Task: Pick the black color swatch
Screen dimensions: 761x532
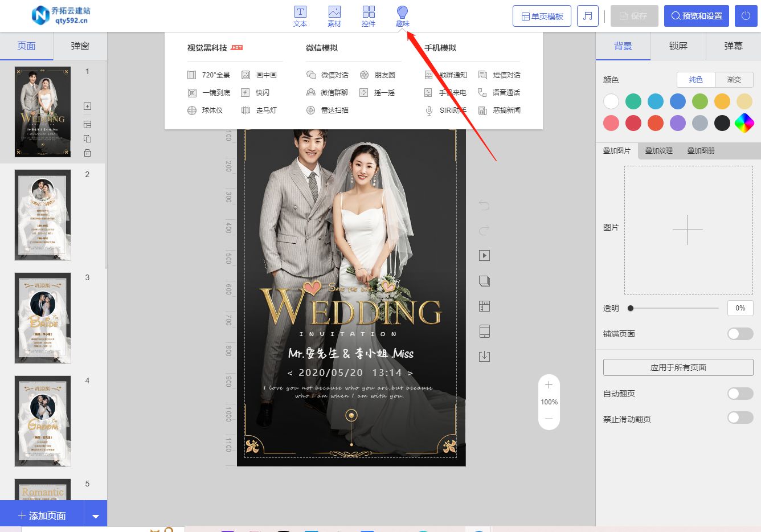Action: click(x=722, y=122)
